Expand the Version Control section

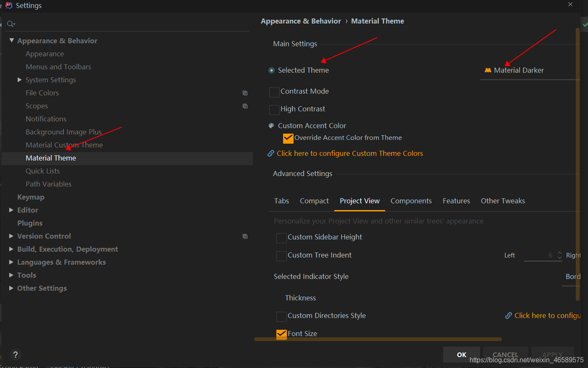pos(11,236)
